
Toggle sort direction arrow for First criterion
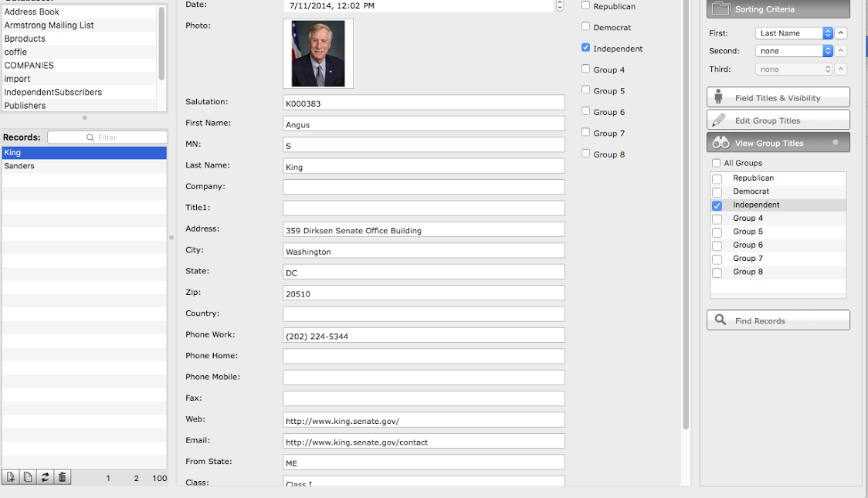point(842,33)
